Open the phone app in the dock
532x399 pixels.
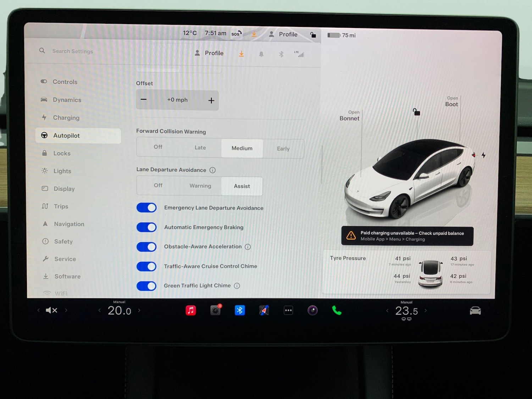(x=336, y=310)
